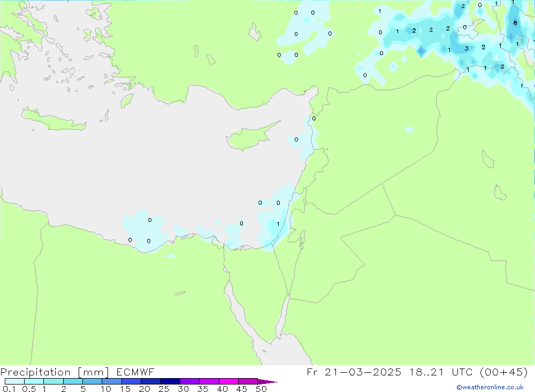Viewport: 535px width, 392px height.
Task: Click the 0.1–0.5 mm legend color swatch
Action: 14,381
